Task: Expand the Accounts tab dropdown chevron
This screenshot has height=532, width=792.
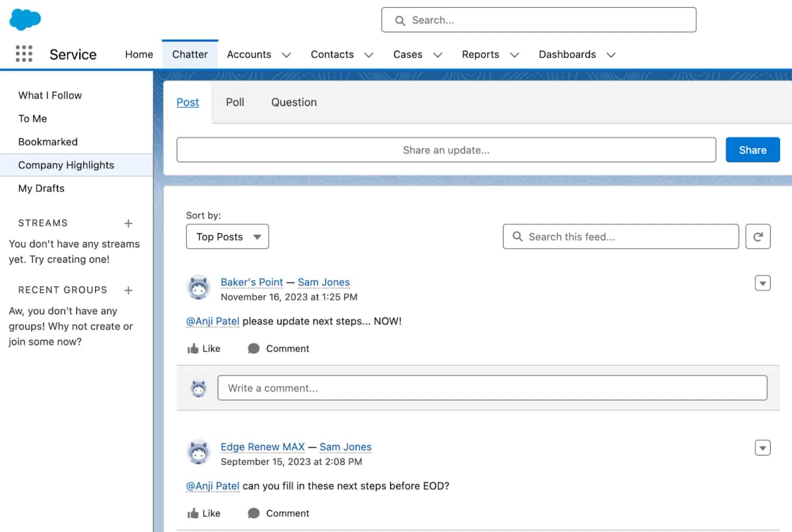Action: click(x=286, y=55)
